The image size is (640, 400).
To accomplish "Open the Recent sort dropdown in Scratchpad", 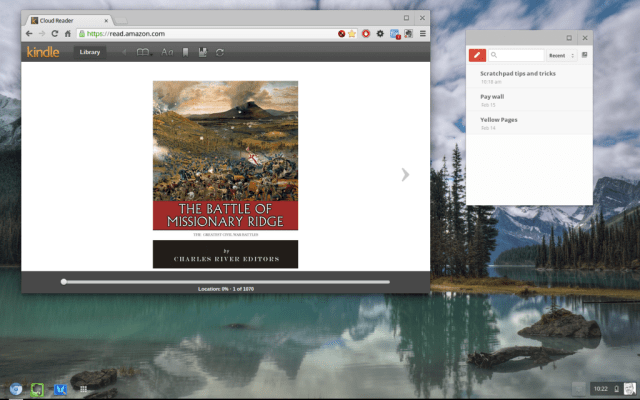I will point(562,56).
